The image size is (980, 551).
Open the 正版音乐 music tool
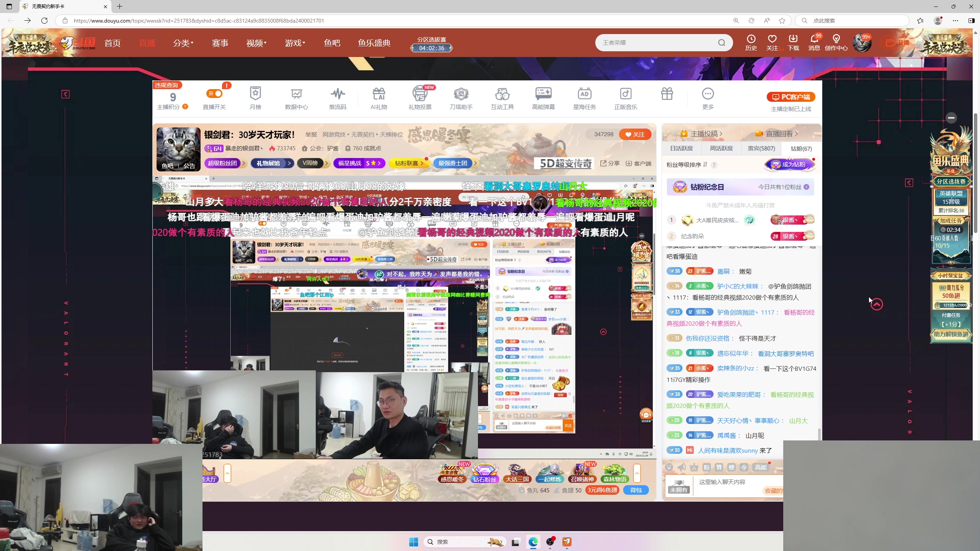click(626, 98)
